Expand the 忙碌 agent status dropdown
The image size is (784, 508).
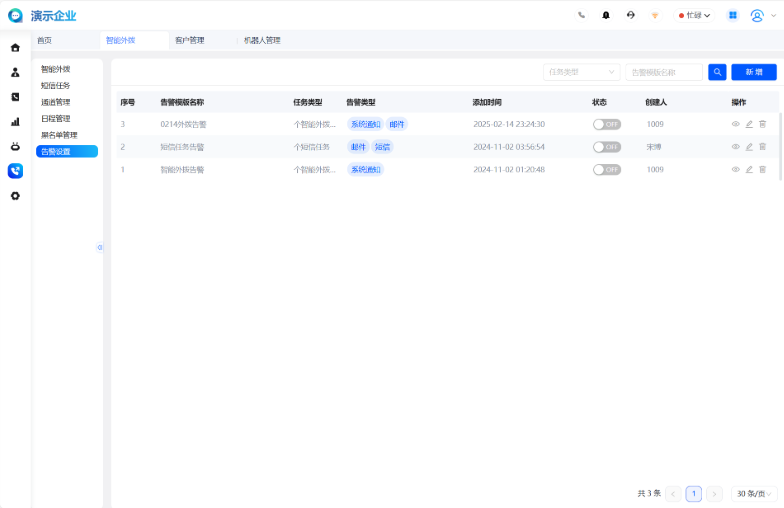694,15
